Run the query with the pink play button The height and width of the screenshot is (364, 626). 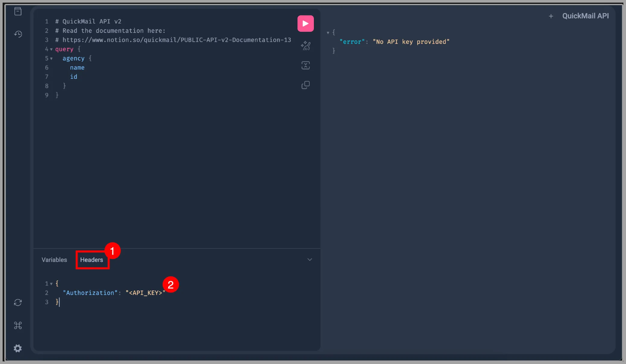306,24
